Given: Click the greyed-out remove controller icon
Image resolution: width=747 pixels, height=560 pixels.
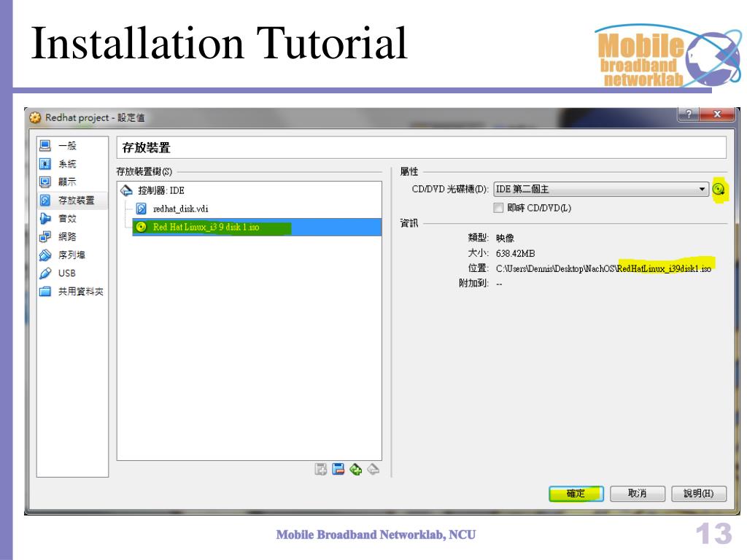Looking at the screenshot, I should coord(373,470).
